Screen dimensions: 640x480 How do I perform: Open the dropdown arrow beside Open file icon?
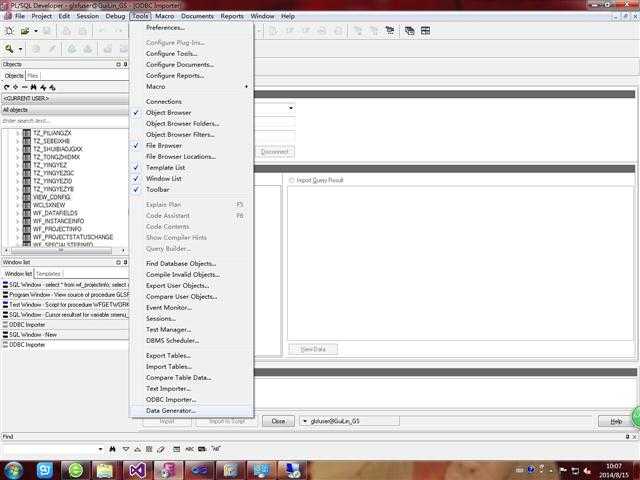pyautogui.click(x=36, y=31)
